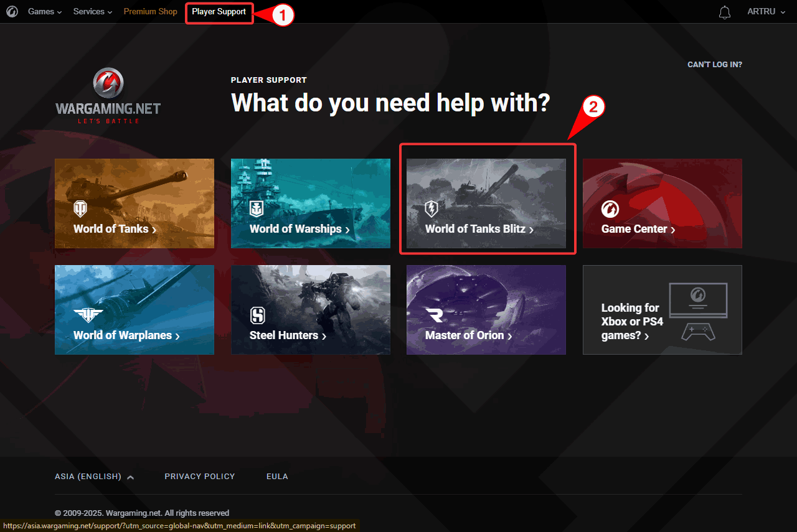Click the Game Center round logo icon
797x532 pixels.
tap(610, 208)
